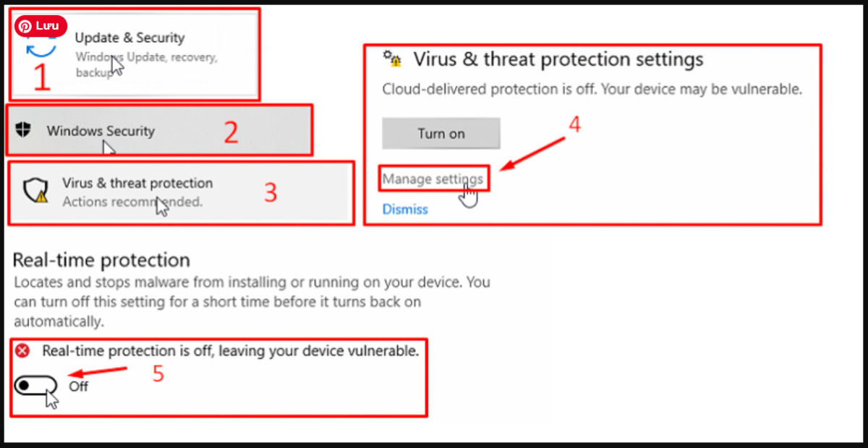Click the red error X icon
Screen dimensions: 868x448
point(23,351)
